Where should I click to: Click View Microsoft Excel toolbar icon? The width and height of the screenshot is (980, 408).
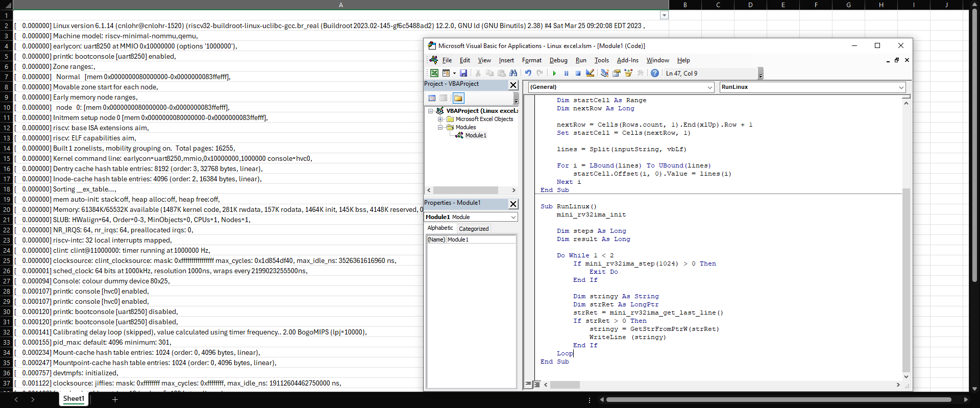tap(434, 73)
